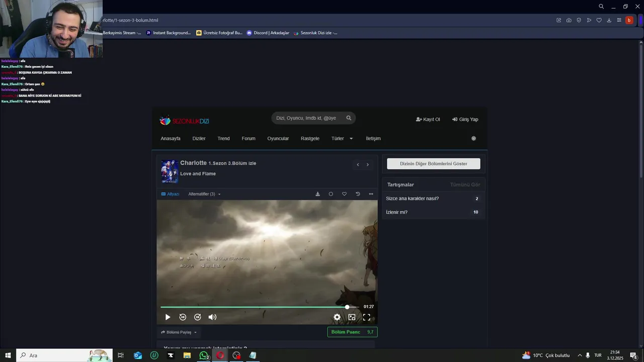The image size is (644, 362).
Task: Open the browser shield privacy icon
Action: click(x=579, y=20)
